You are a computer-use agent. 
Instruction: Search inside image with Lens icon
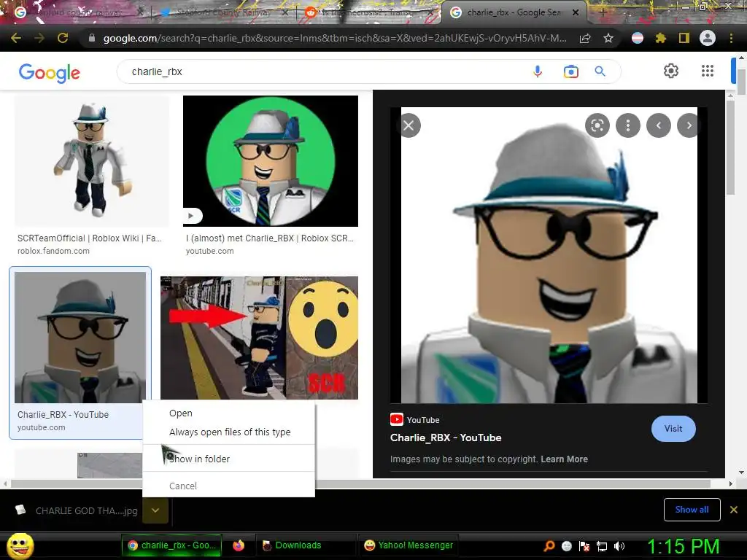(x=597, y=125)
